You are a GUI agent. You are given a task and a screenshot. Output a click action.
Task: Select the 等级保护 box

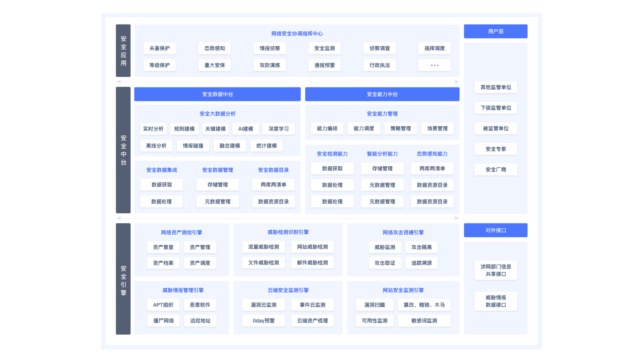click(x=159, y=65)
